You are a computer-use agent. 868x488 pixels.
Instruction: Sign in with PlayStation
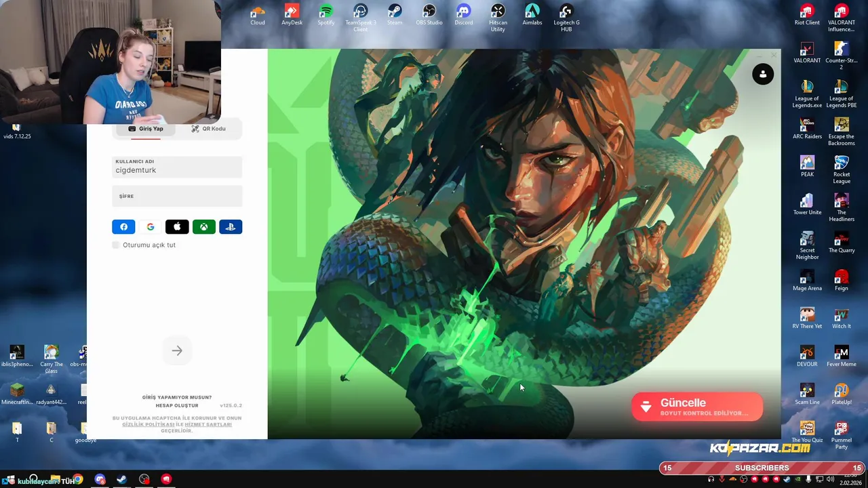click(231, 227)
